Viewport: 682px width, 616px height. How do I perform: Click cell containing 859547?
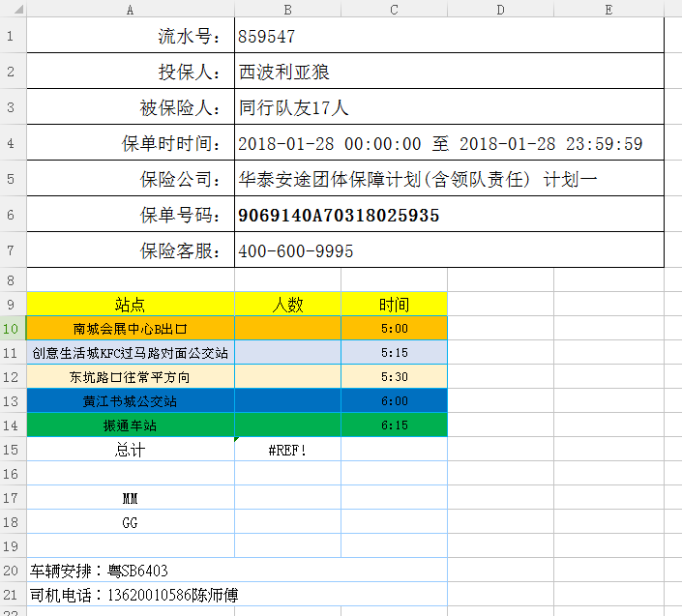449,36
